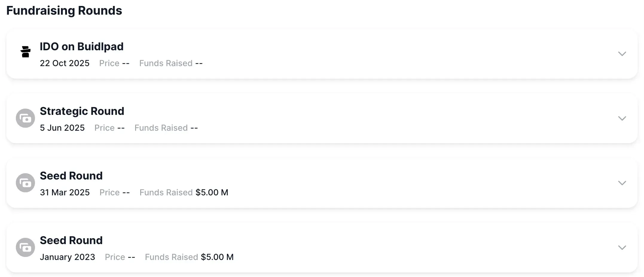
Task: Click the Fundraising Rounds header
Action: coord(65,10)
